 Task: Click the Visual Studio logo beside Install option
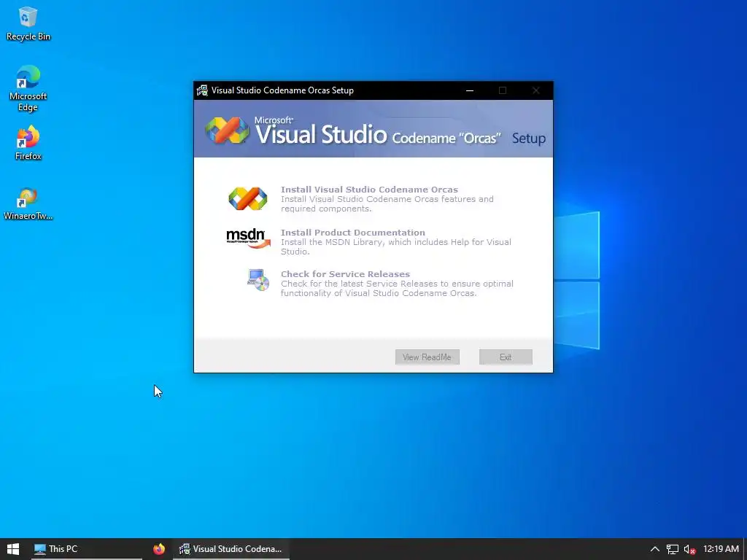pos(248,198)
